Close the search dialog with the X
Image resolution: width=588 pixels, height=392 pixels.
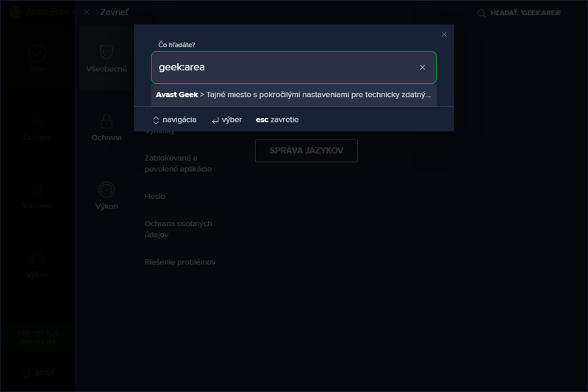[x=444, y=35]
